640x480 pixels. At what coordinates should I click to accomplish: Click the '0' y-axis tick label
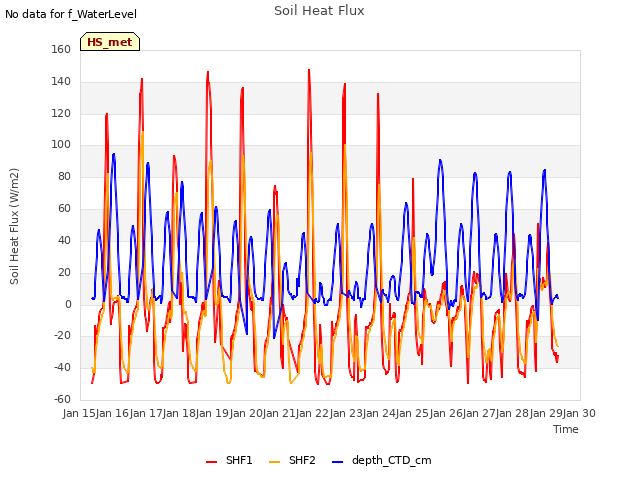tap(68, 304)
